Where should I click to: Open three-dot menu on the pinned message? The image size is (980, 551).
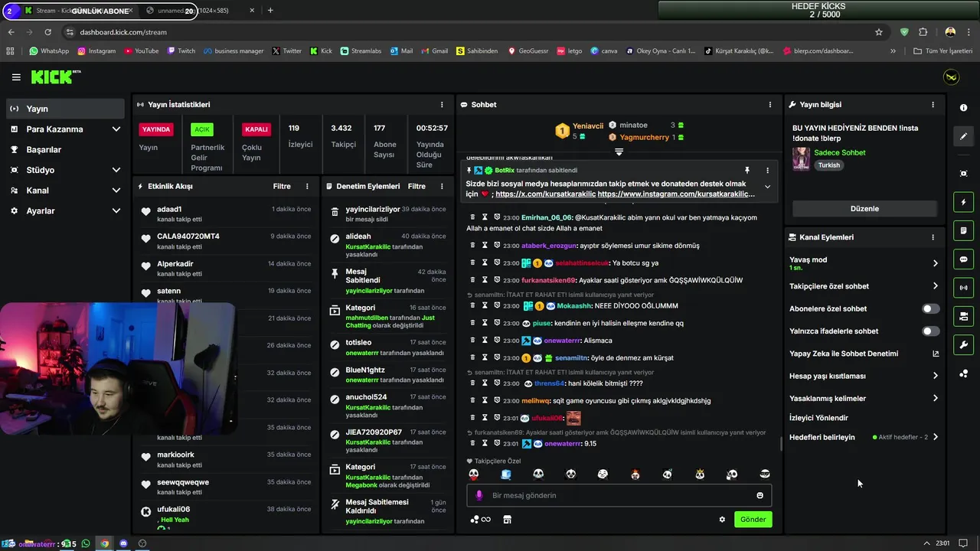tap(767, 170)
